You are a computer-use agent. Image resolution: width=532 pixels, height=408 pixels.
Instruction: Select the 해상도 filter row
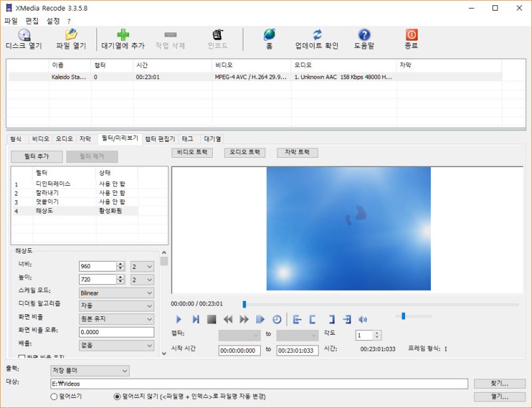[x=74, y=211]
